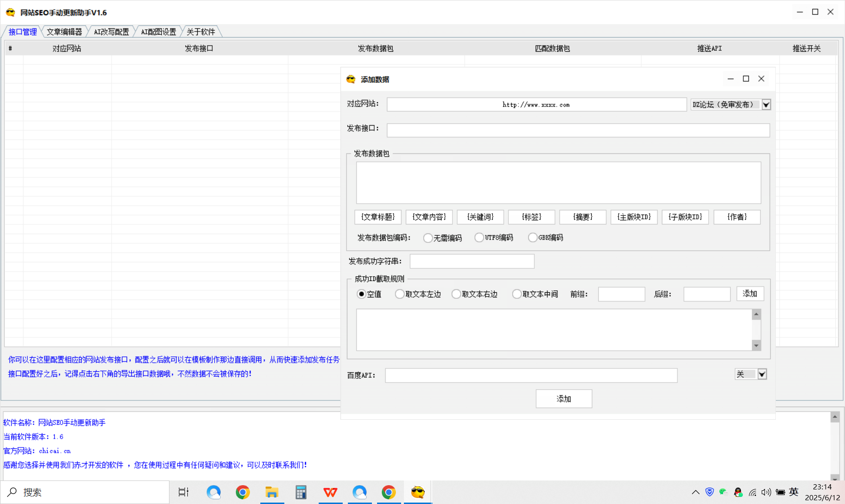845x504 pixels.
Task: Insert the {文章内容} placeholder
Action: pyautogui.click(x=429, y=217)
